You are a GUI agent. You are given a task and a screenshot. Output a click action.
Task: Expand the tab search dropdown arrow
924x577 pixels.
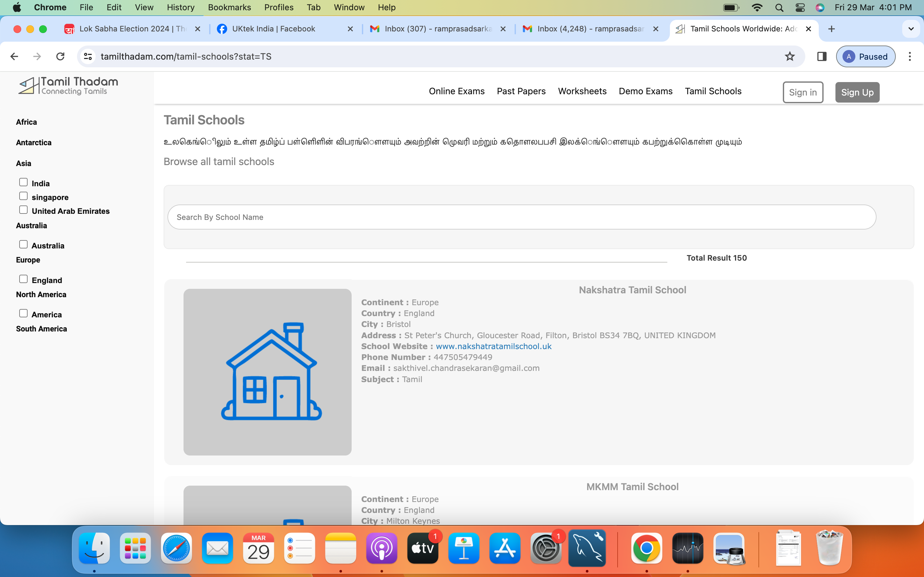(911, 29)
